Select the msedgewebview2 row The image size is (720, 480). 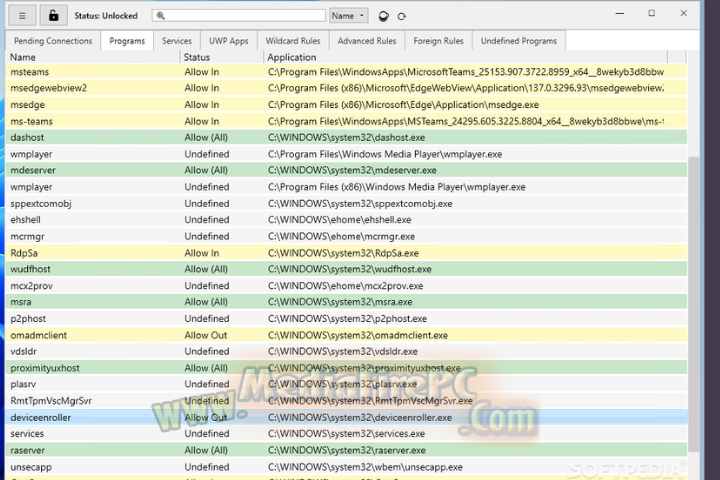[347, 88]
